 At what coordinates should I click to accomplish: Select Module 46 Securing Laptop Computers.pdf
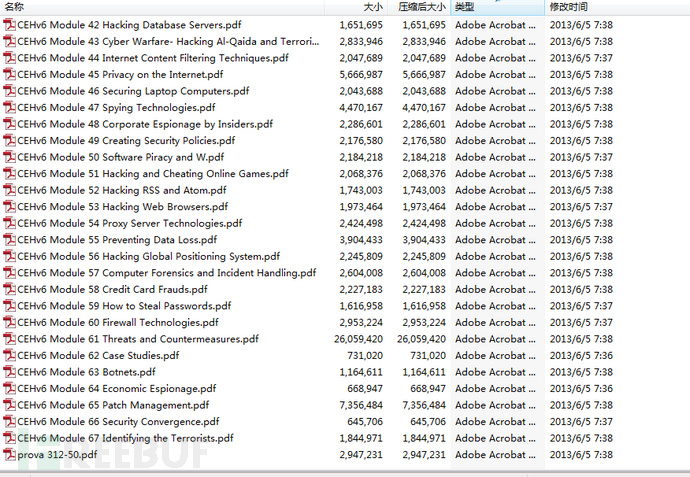coord(133,91)
